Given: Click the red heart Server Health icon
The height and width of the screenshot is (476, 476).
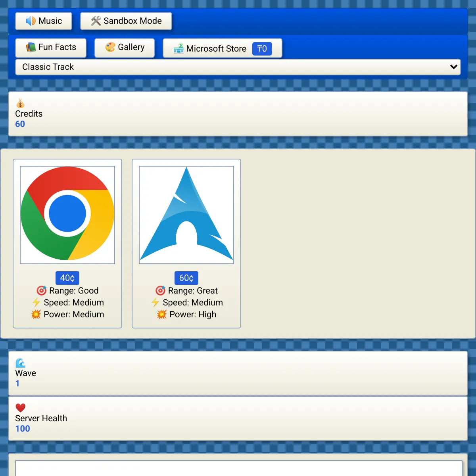Looking at the screenshot, I should [x=20, y=408].
